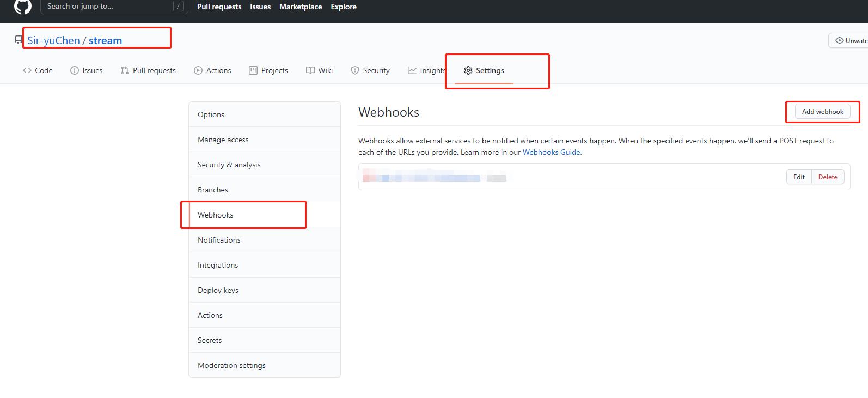Click the Pull requests tab branch icon
This screenshot has height=398, width=868.
pyautogui.click(x=125, y=70)
